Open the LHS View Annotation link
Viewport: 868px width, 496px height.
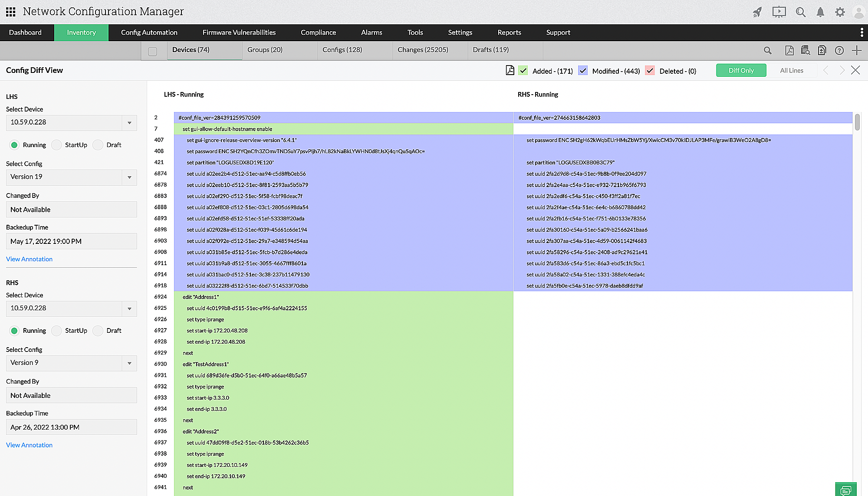(x=29, y=259)
